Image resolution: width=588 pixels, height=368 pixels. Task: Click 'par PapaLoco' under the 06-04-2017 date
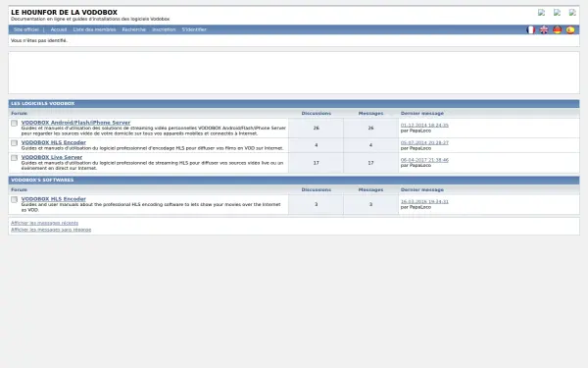pyautogui.click(x=416, y=166)
